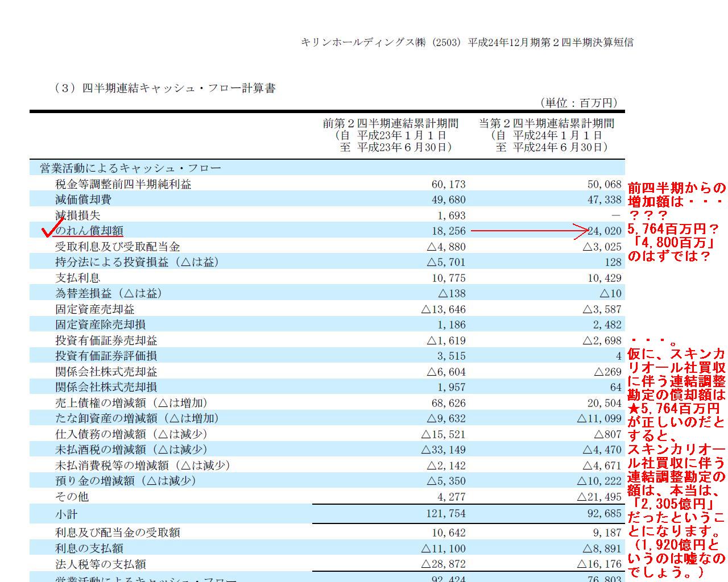This screenshot has width=728, height=582.
Task: Click the goodwill value 18,256
Action: tap(449, 231)
